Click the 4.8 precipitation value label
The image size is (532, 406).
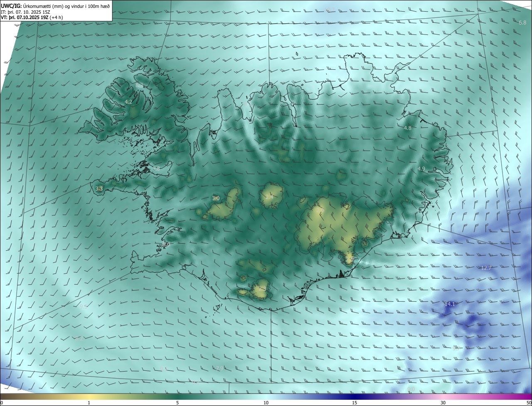point(408,128)
